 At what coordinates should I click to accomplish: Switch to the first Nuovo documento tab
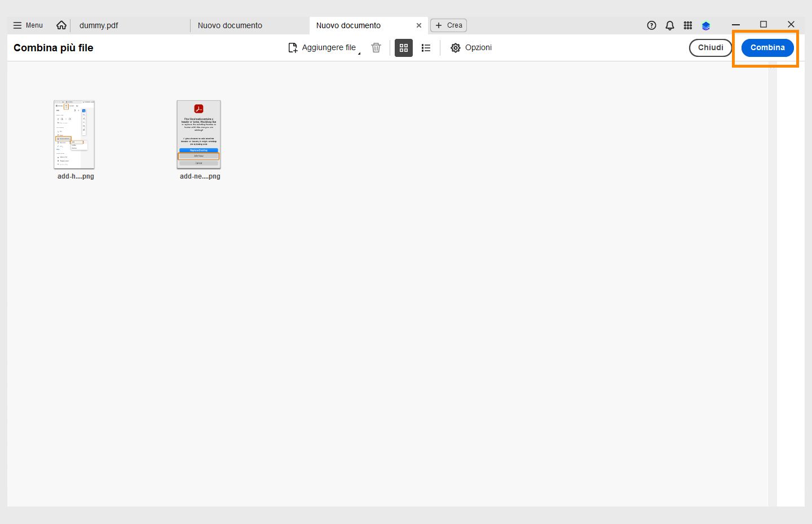[249, 25]
